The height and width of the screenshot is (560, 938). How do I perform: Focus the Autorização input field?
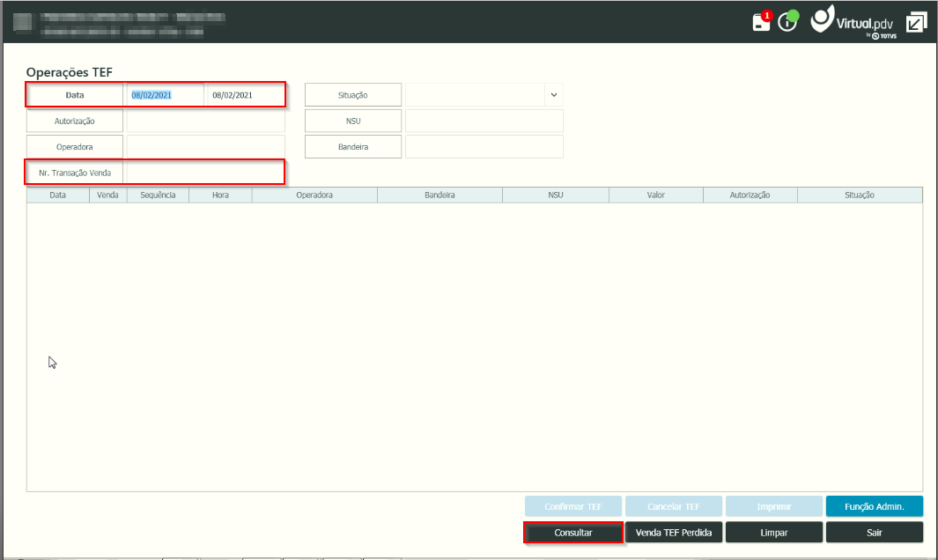[x=206, y=121]
